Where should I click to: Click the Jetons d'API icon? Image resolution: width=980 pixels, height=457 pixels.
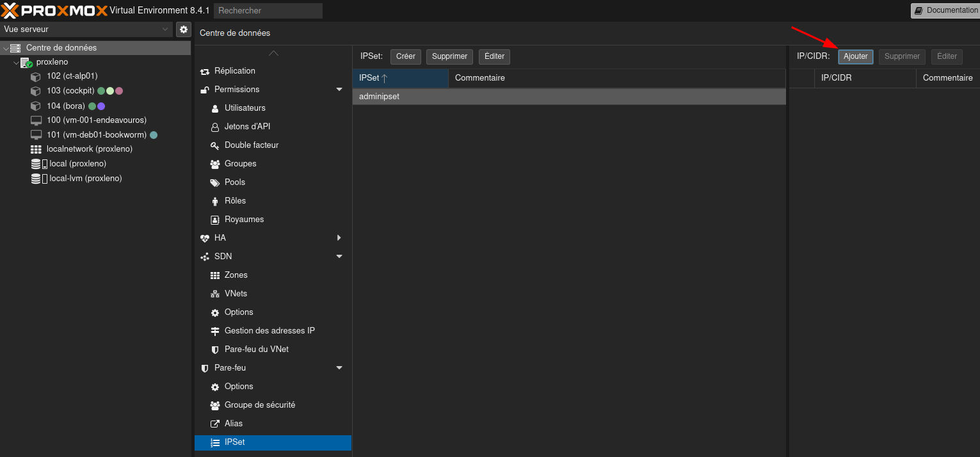215,127
